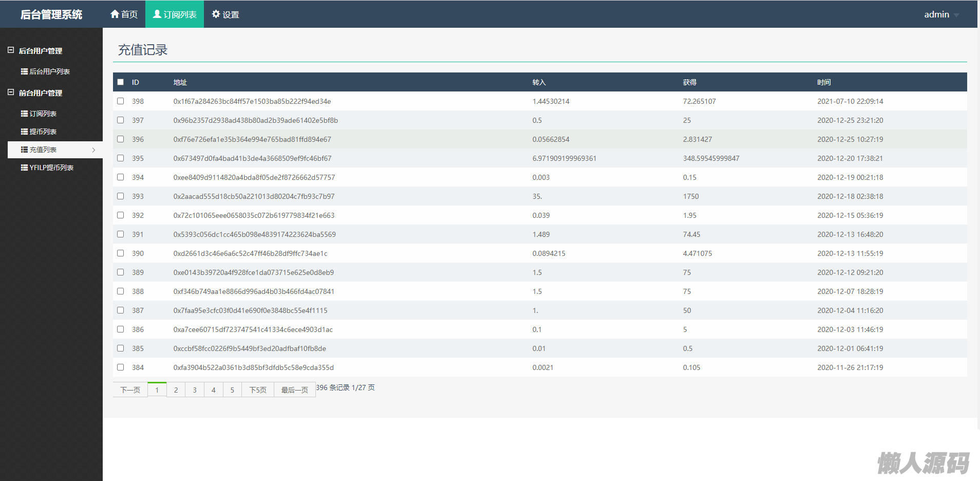The width and height of the screenshot is (980, 481).
Task: Click the 下5页 pagination button
Action: pos(258,390)
